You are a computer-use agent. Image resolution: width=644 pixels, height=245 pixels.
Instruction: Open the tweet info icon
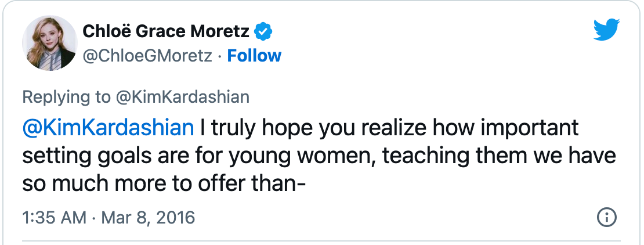(x=606, y=218)
